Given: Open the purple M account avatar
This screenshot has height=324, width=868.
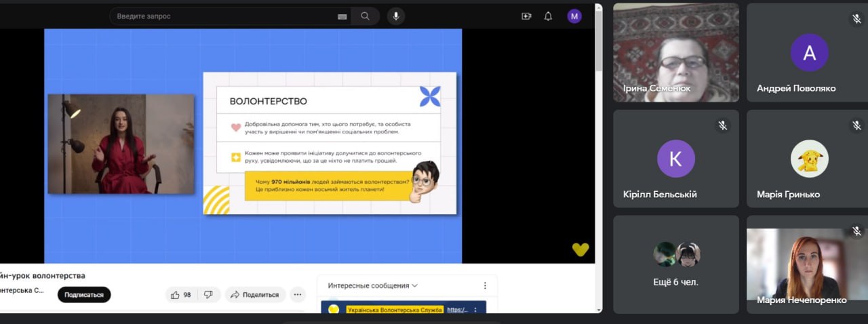Looking at the screenshot, I should click(x=574, y=16).
